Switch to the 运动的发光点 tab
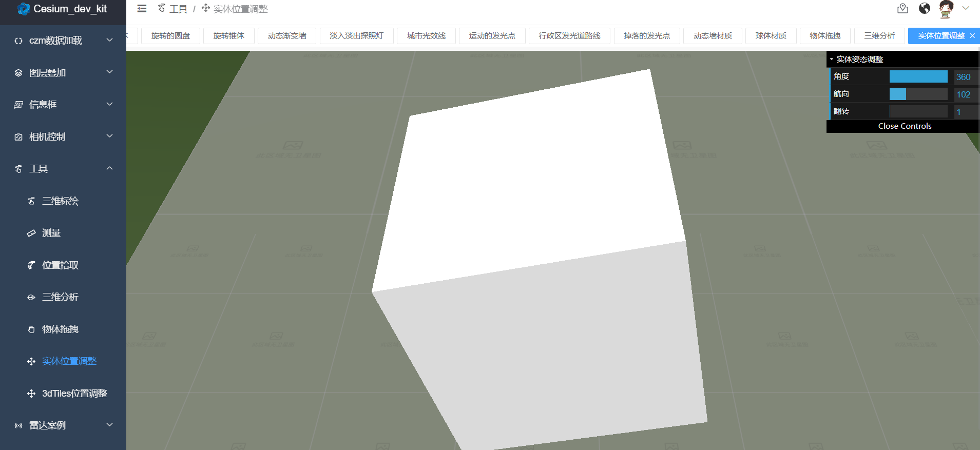 [492, 35]
